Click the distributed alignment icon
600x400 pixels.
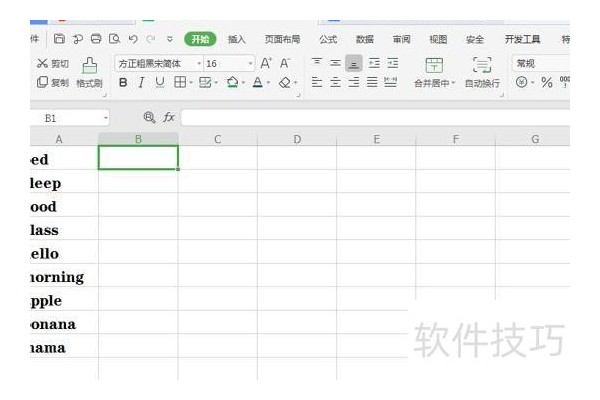[x=390, y=82]
